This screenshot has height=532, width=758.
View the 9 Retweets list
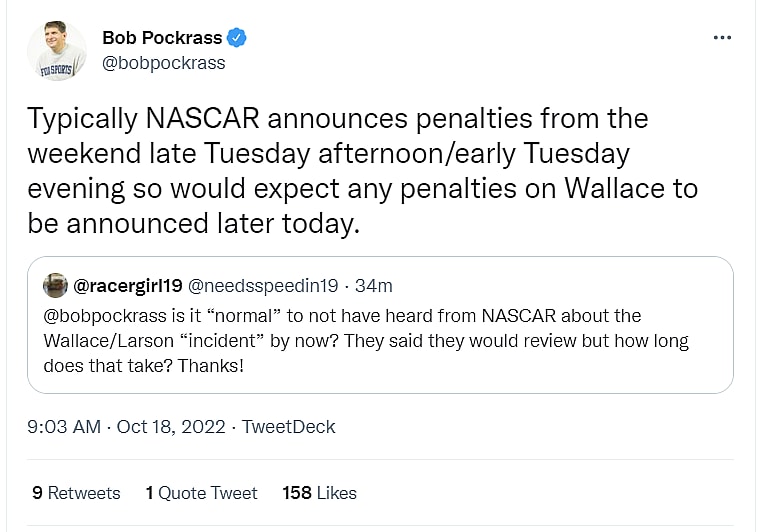pyautogui.click(x=76, y=493)
